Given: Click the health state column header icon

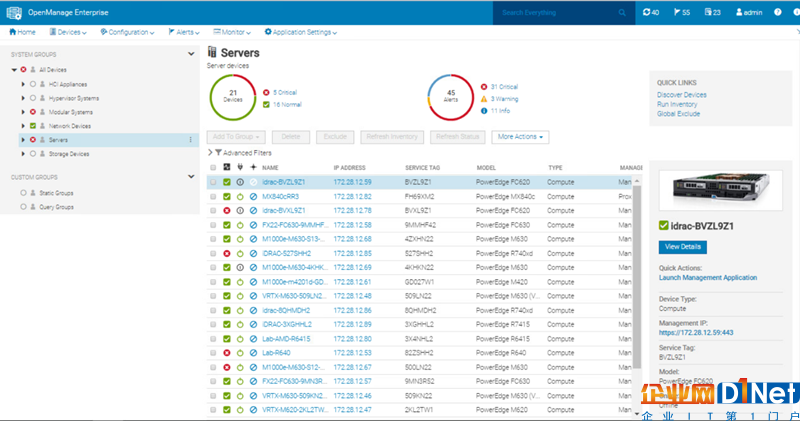Looking at the screenshot, I should pyautogui.click(x=227, y=167).
